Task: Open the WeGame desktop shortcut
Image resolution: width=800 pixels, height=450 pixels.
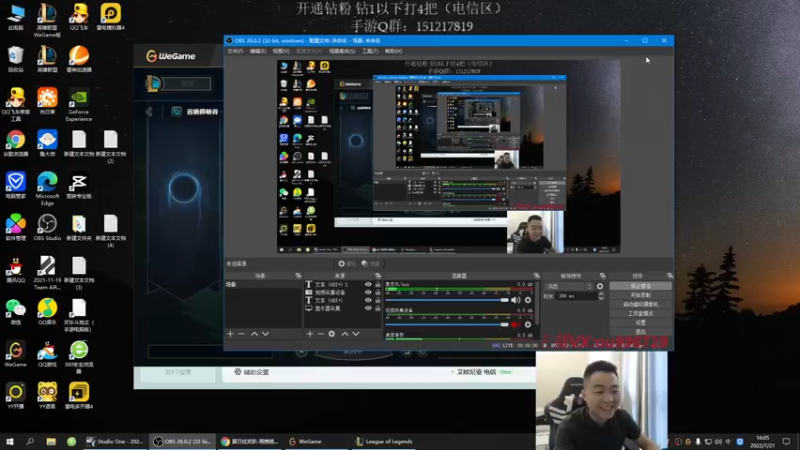Action: (16, 354)
